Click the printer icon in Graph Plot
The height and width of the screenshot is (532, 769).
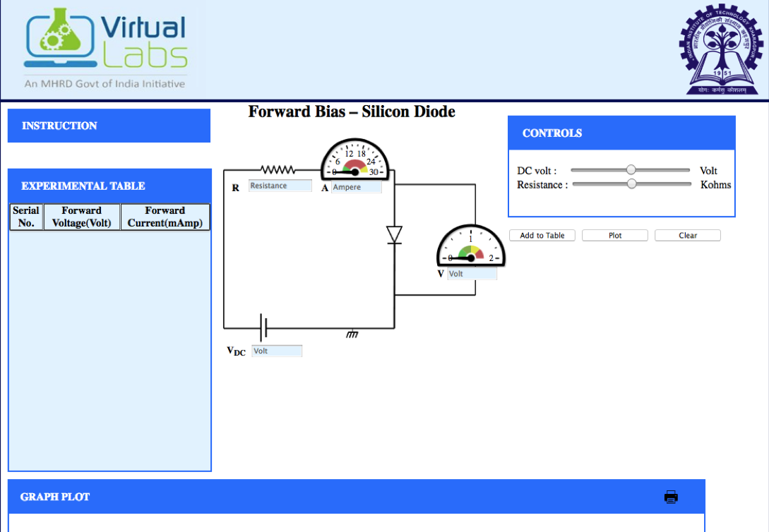pyautogui.click(x=671, y=497)
